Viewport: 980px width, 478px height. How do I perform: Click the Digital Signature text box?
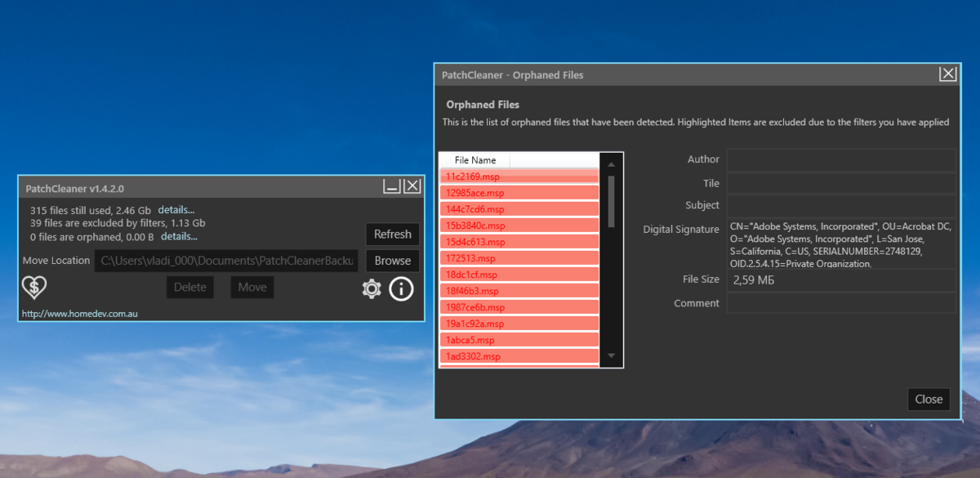click(x=841, y=243)
